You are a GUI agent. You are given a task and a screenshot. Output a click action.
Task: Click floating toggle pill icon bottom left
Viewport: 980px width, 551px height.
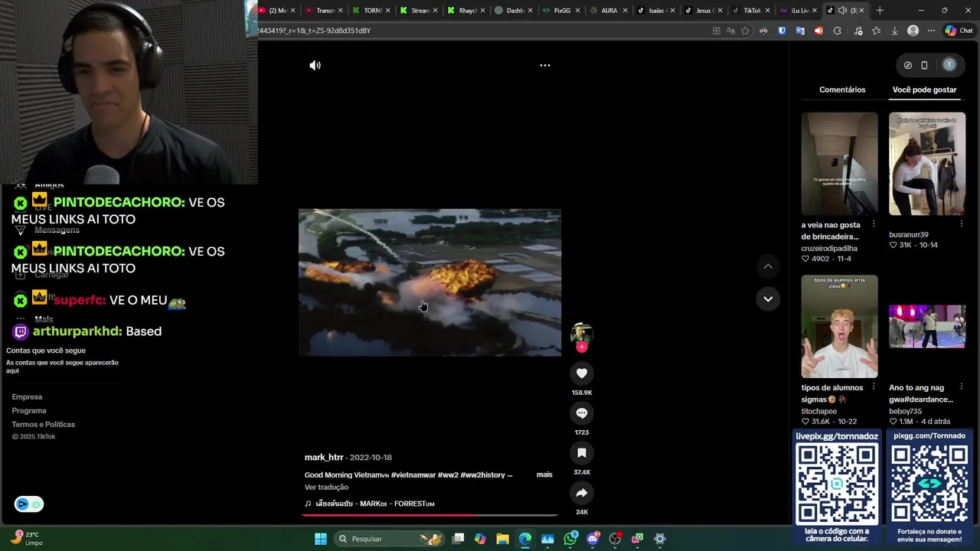click(29, 504)
